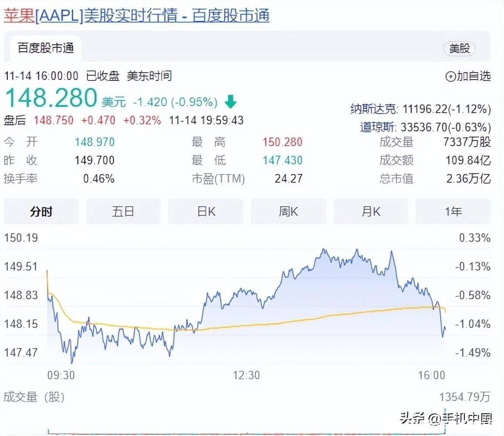Image resolution: width=504 pixels, height=436 pixels.
Task: Click the after-hours price 148.750
Action: coord(54,121)
